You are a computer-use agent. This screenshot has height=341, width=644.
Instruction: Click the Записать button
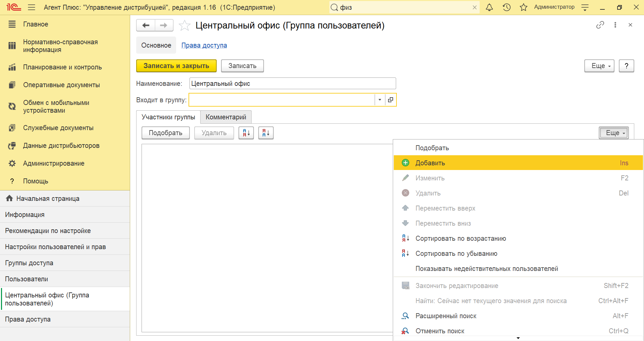pyautogui.click(x=243, y=66)
